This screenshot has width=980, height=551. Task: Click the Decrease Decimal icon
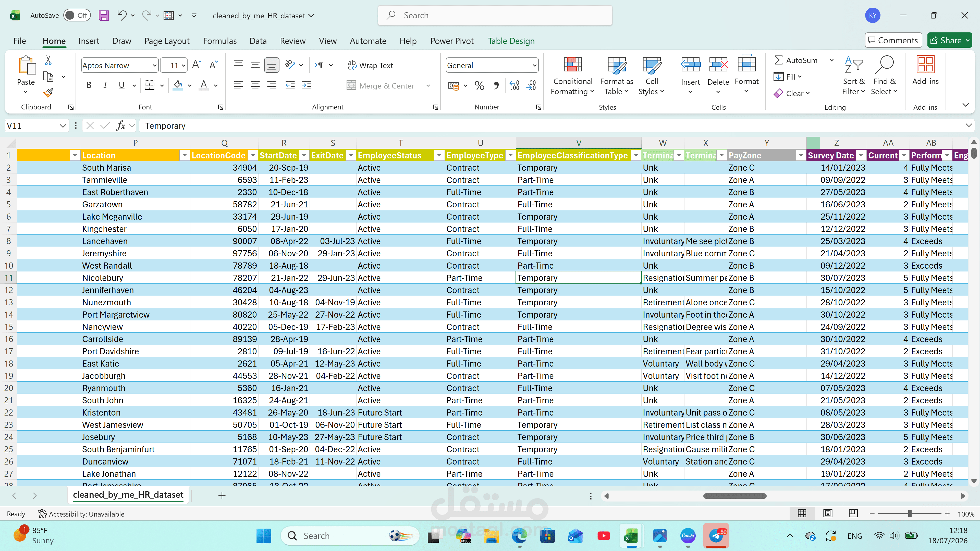click(x=531, y=85)
